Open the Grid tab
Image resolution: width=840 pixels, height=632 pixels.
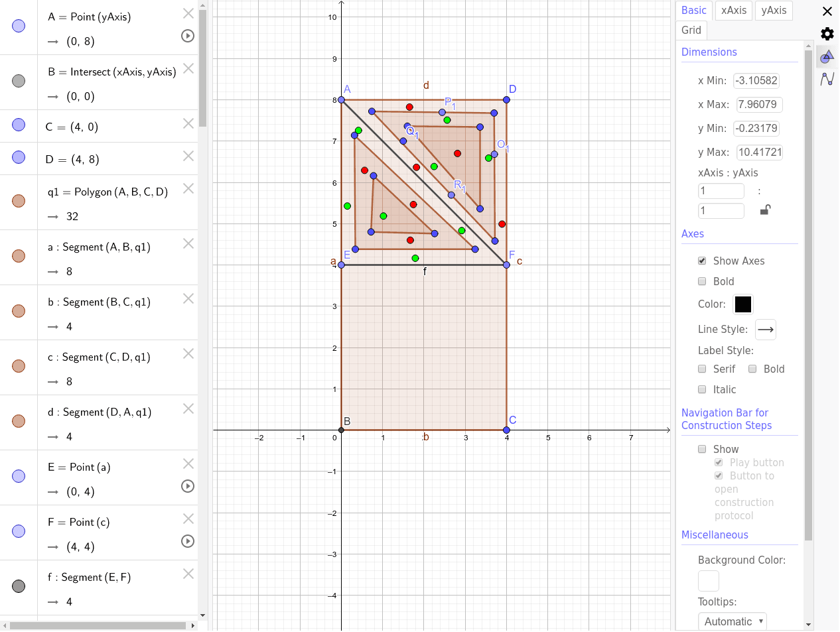coord(691,30)
